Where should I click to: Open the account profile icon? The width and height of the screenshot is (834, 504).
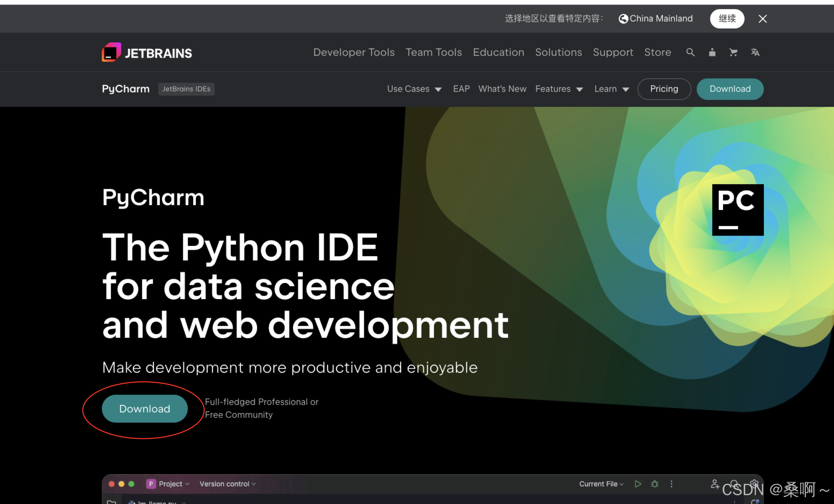click(712, 52)
